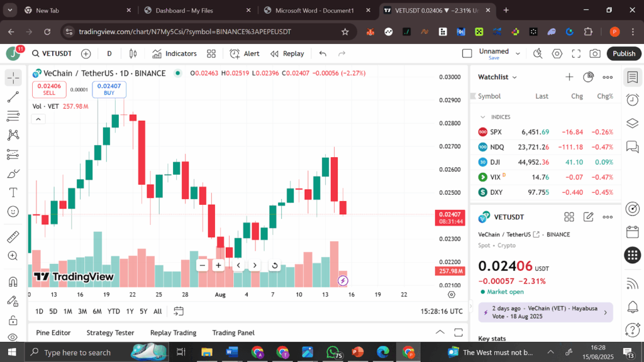
Task: Toggle magnet mode for drawings
Action: point(13,282)
